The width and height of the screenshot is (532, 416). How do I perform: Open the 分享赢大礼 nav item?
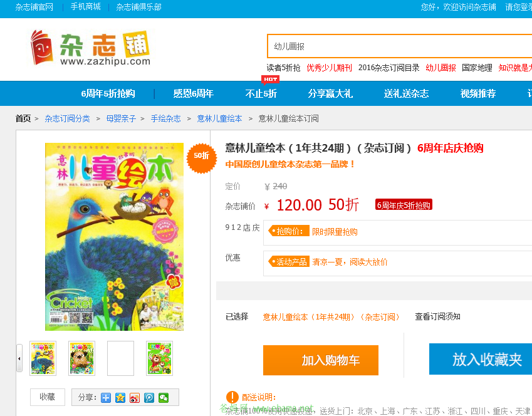coord(330,93)
